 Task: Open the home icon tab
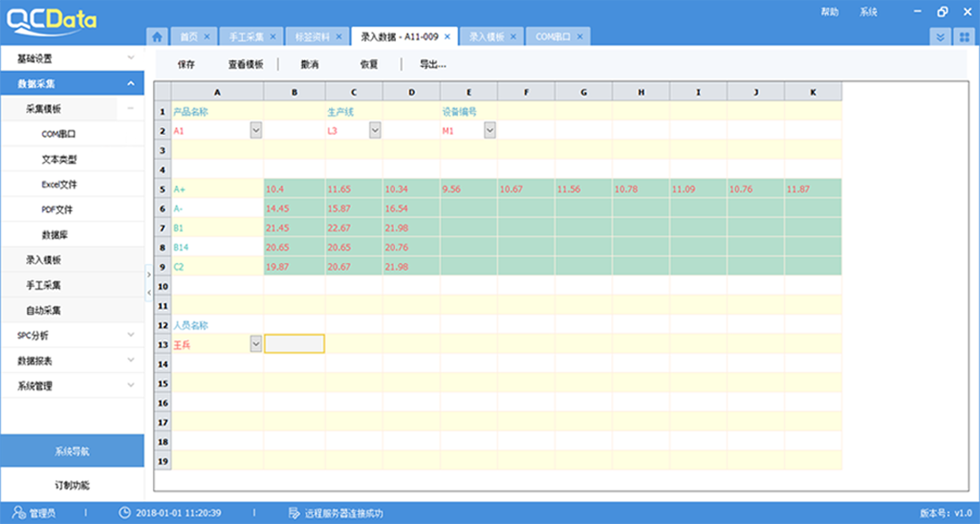[157, 37]
